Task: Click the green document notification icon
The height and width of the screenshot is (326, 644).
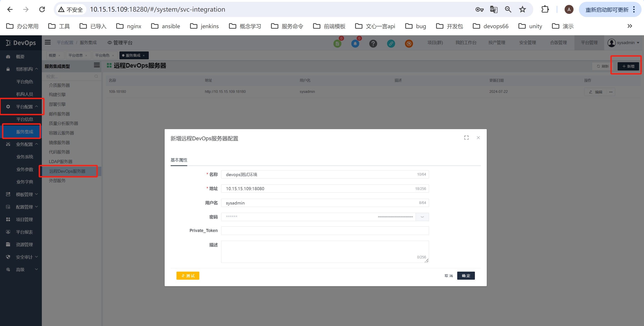Action: (x=337, y=43)
